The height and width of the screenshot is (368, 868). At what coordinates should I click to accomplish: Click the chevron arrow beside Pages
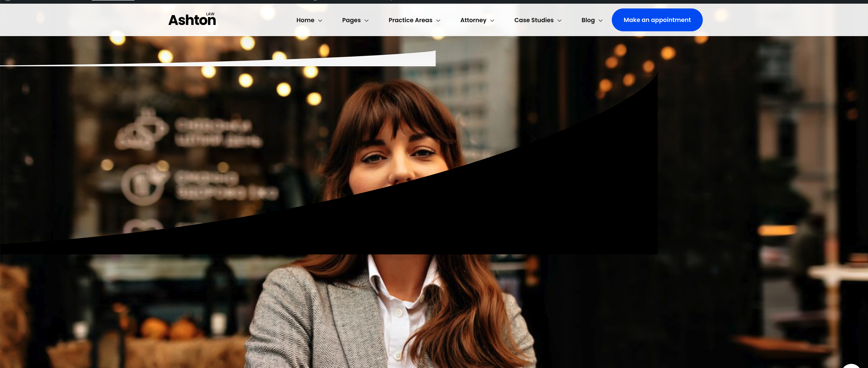(367, 21)
